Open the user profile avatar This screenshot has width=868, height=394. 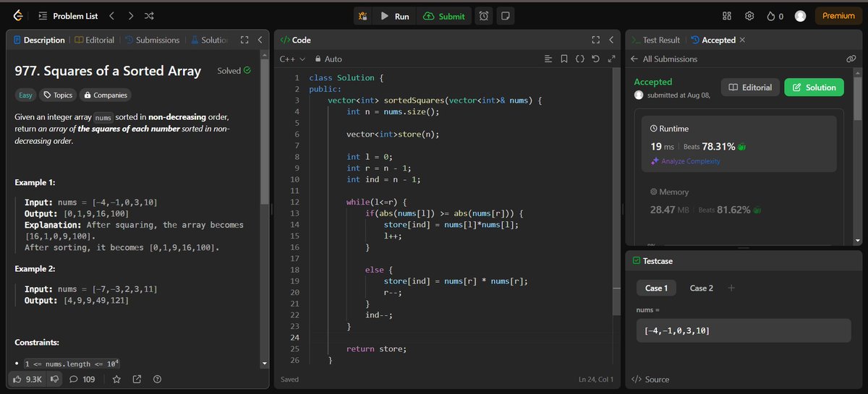(800, 16)
